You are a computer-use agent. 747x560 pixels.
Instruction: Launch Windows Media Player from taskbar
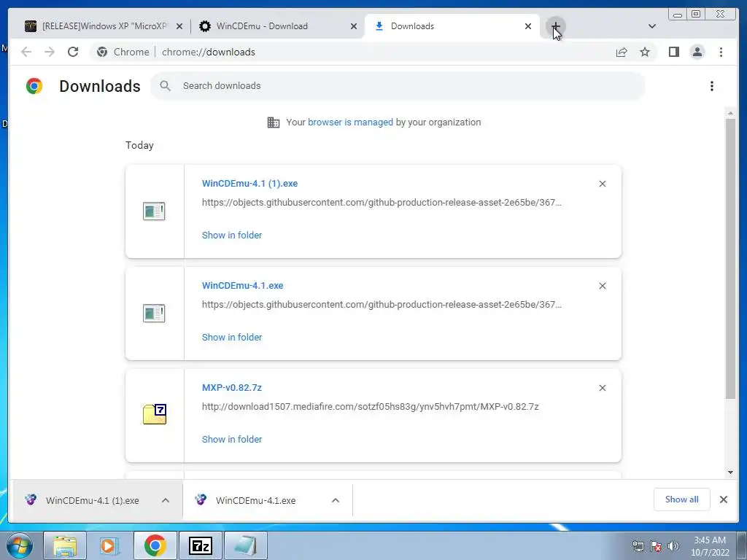109,545
